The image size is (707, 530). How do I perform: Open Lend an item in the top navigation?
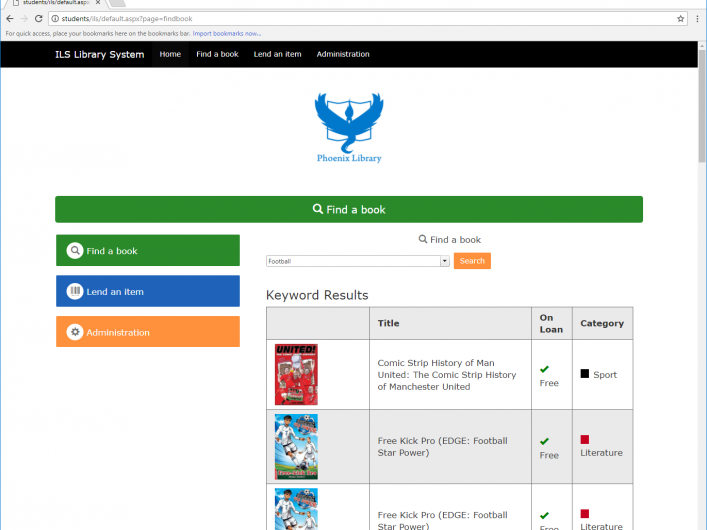pos(277,54)
